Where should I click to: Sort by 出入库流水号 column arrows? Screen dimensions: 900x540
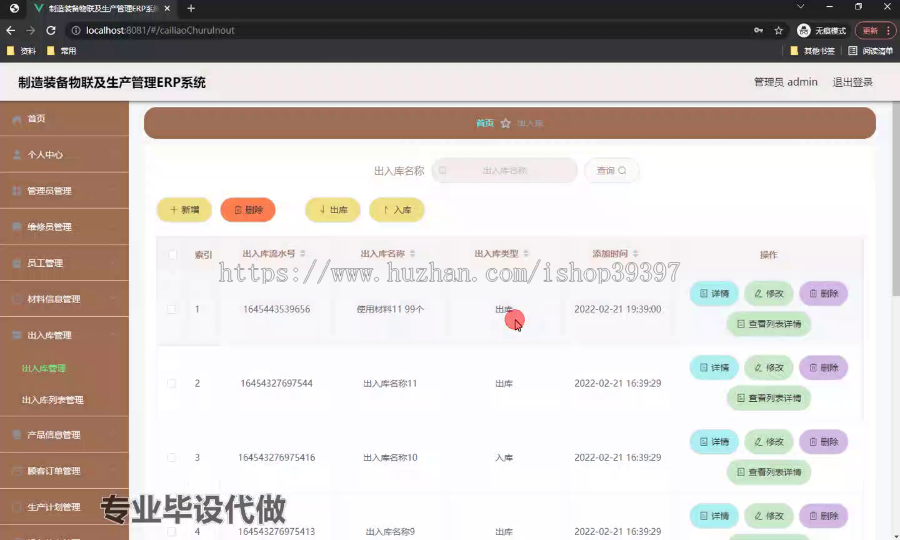[x=302, y=254]
